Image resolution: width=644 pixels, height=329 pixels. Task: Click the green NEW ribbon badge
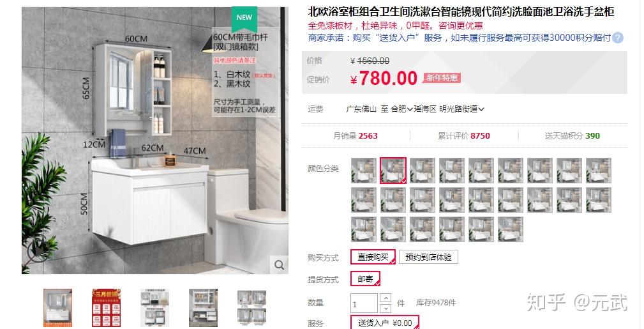coord(244,19)
